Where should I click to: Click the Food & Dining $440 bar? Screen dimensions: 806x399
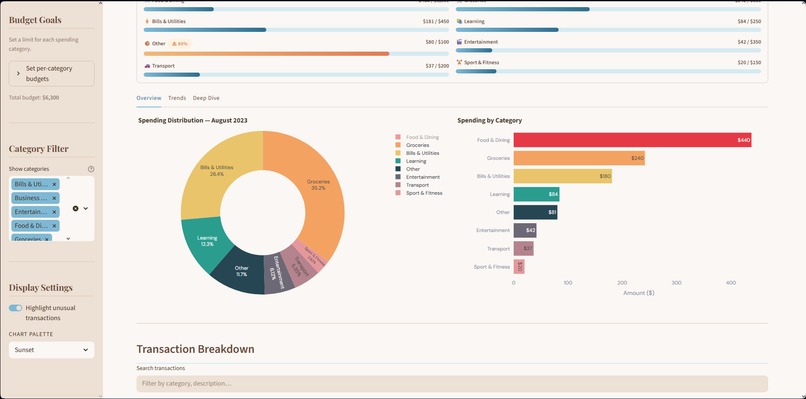(x=632, y=140)
